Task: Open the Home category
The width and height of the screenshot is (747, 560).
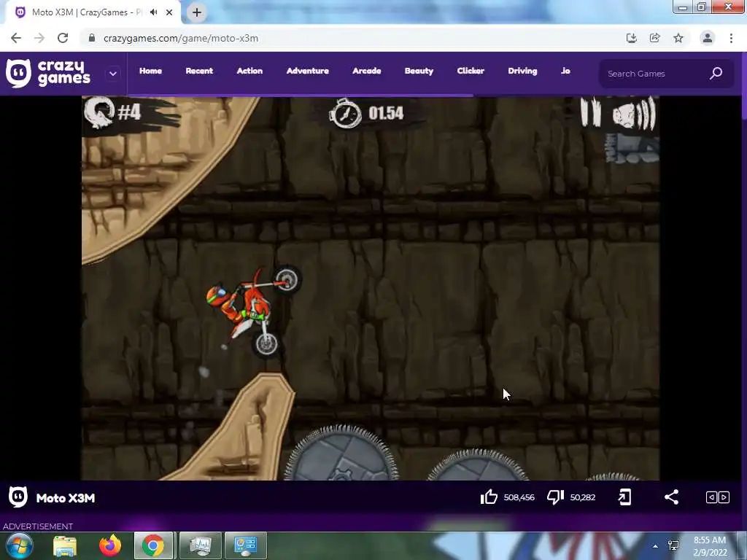Action: tap(150, 71)
